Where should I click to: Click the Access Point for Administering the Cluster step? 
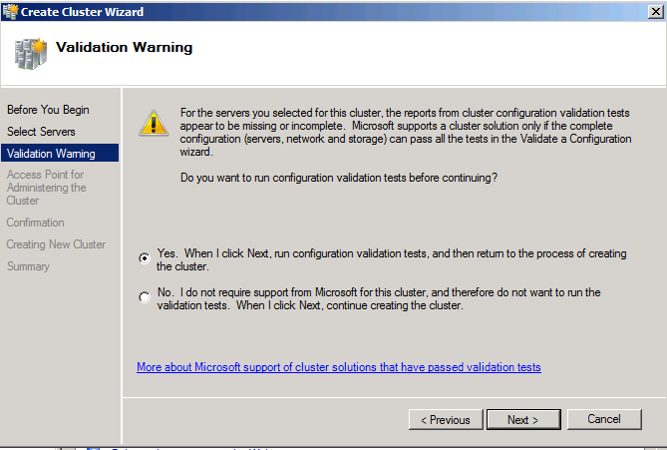46,188
